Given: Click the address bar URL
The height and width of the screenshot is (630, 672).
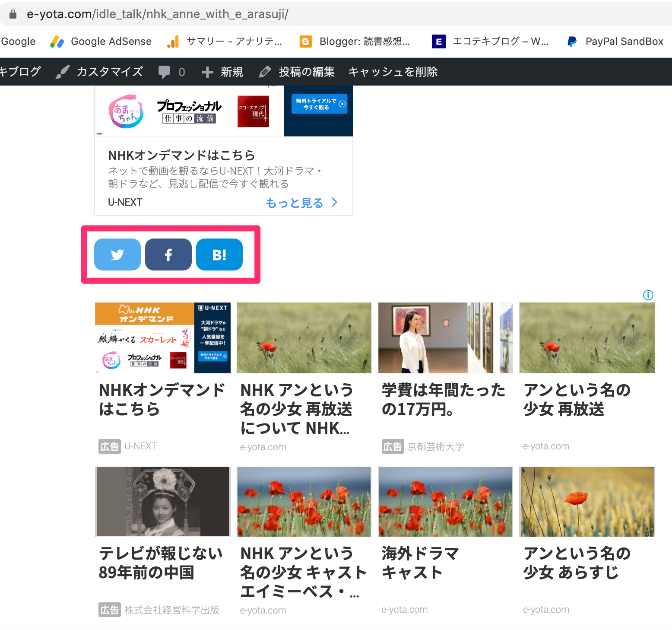Looking at the screenshot, I should tap(157, 14).
